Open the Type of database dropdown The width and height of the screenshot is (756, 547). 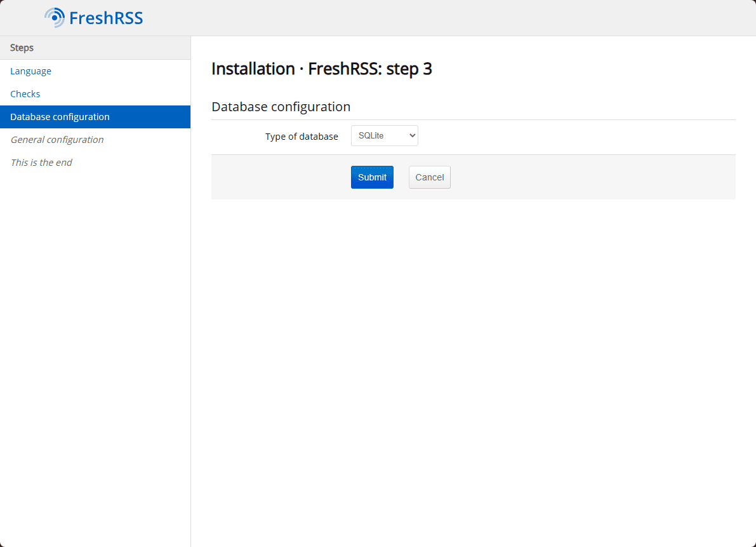384,136
